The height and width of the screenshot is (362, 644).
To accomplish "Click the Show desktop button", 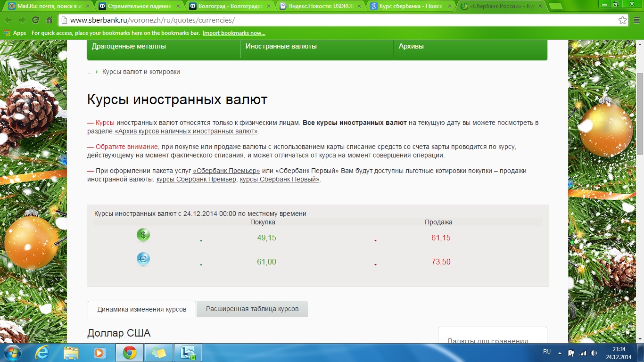I will point(641,353).
